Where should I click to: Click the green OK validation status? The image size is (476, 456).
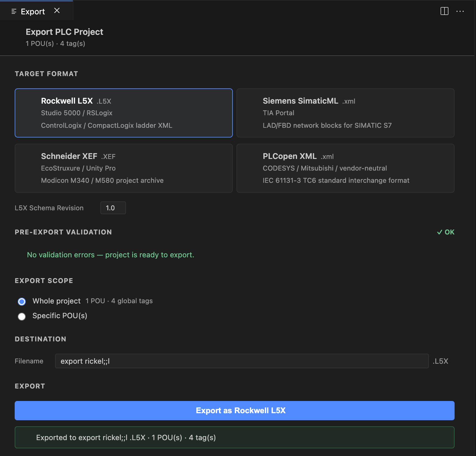[446, 232]
